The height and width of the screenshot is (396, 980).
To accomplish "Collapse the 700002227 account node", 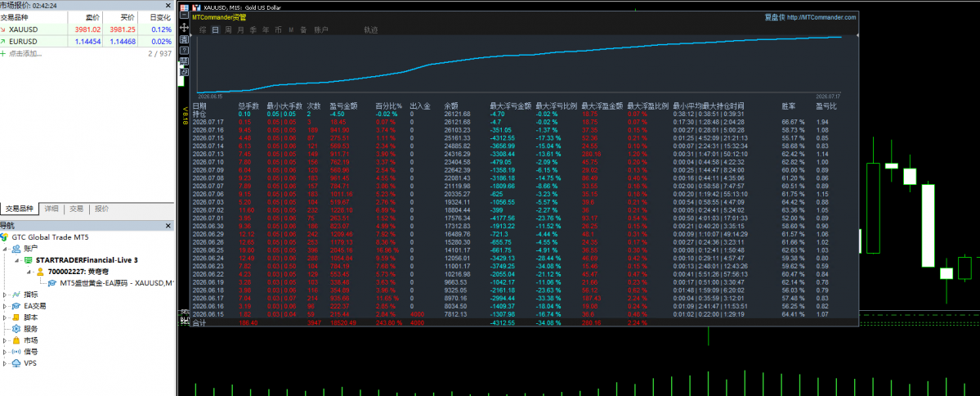I will pyautogui.click(x=30, y=272).
